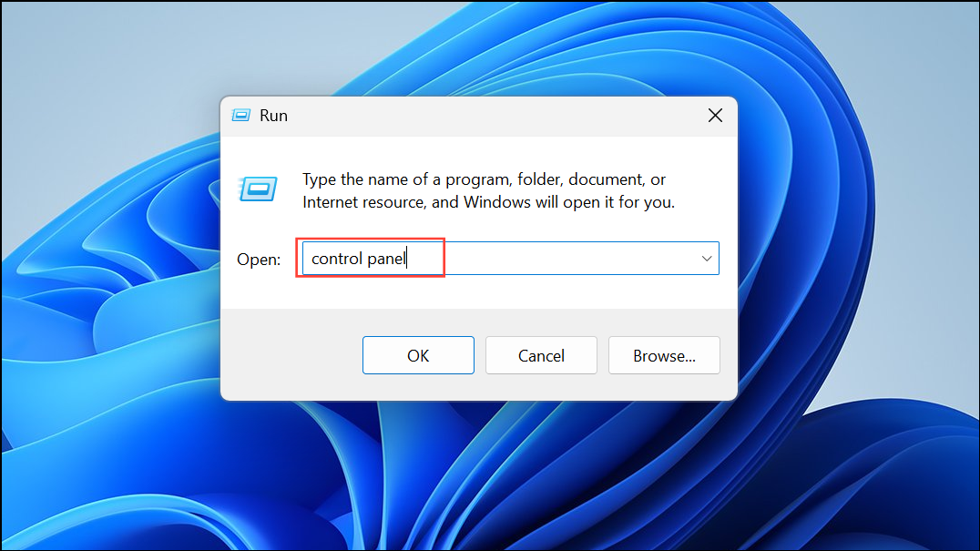Click inside the highlighted red input box
Screen dimensions: 980x551
369,258
